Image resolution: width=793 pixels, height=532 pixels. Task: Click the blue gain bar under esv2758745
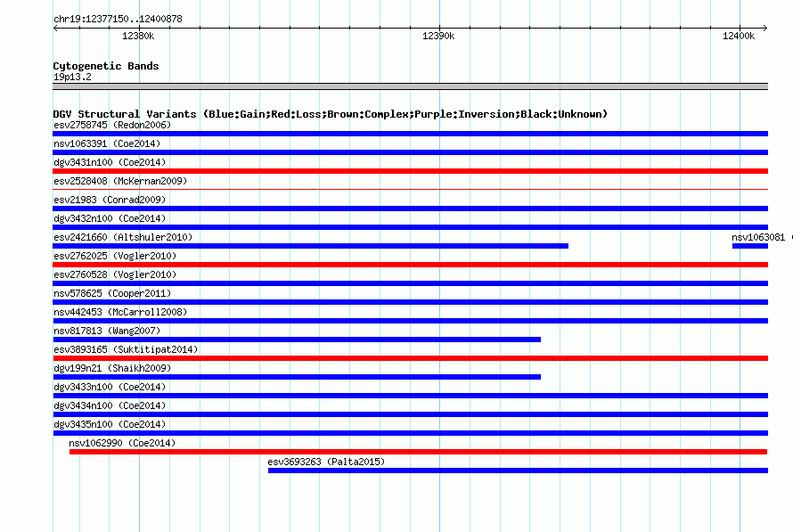coord(410,134)
